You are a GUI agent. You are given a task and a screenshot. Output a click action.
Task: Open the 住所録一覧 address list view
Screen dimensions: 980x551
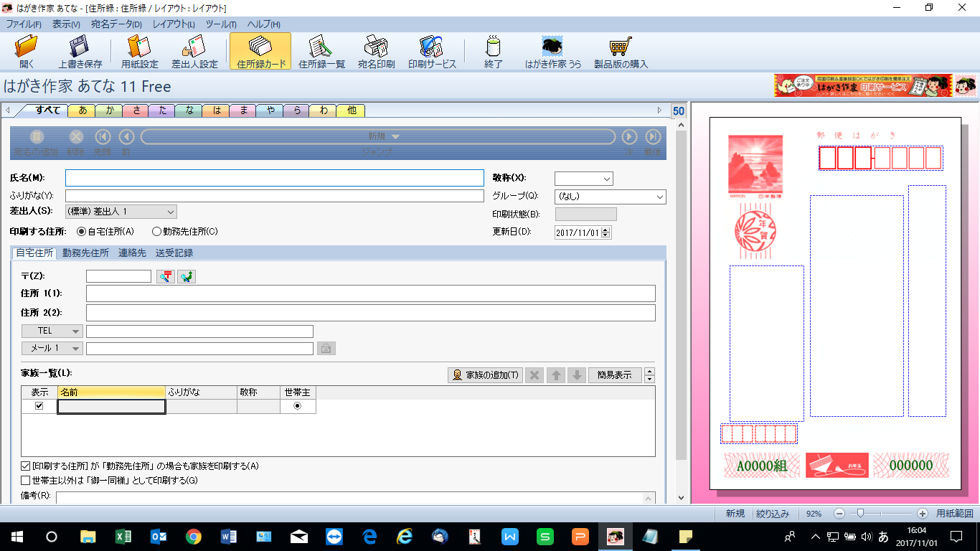pos(321,52)
